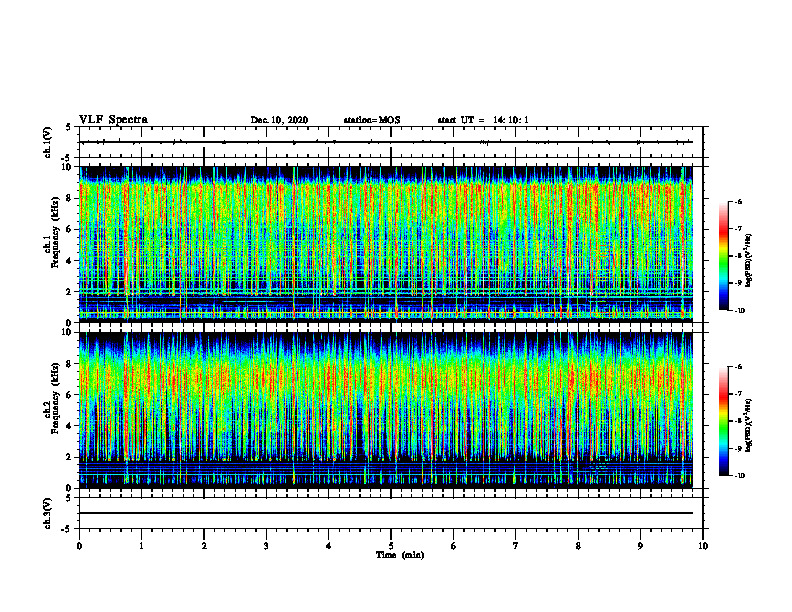
Task: Click the '4' kHz tick of ch.2 axis
Action: pos(69,426)
